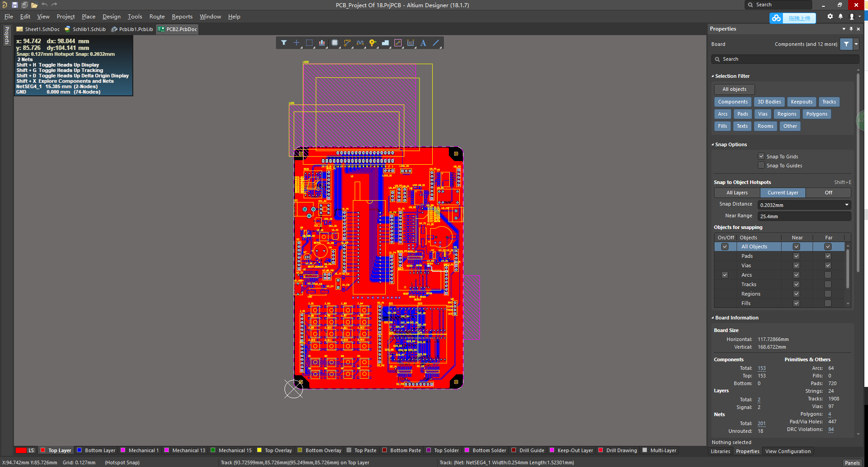The height and width of the screenshot is (467, 868).
Task: Collapse the Snap Options section
Action: tap(713, 144)
